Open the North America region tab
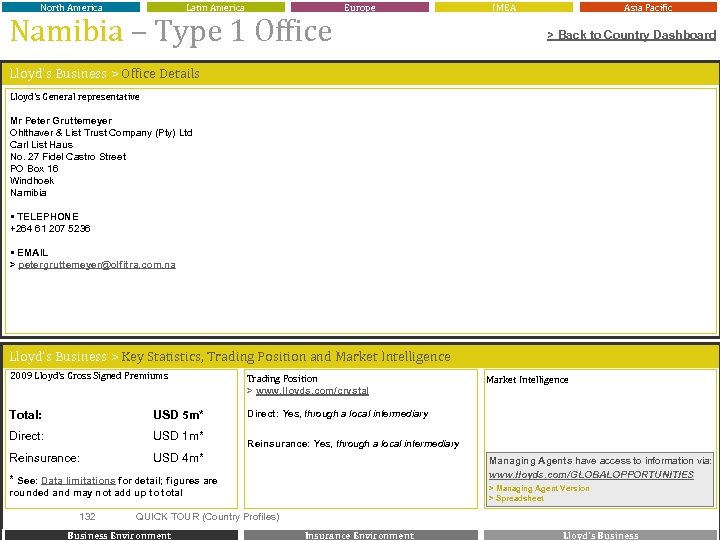The image size is (720, 540). point(71,7)
